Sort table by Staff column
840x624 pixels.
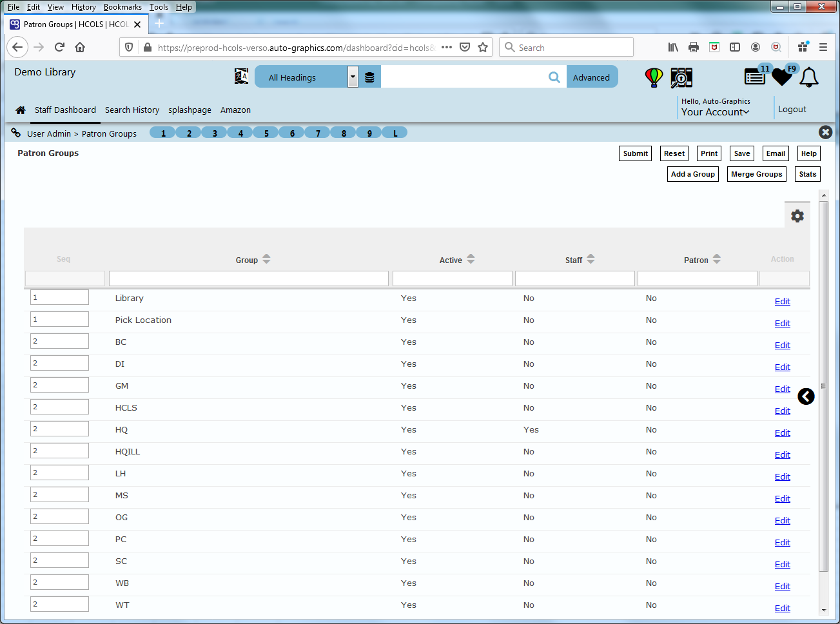pyautogui.click(x=591, y=259)
